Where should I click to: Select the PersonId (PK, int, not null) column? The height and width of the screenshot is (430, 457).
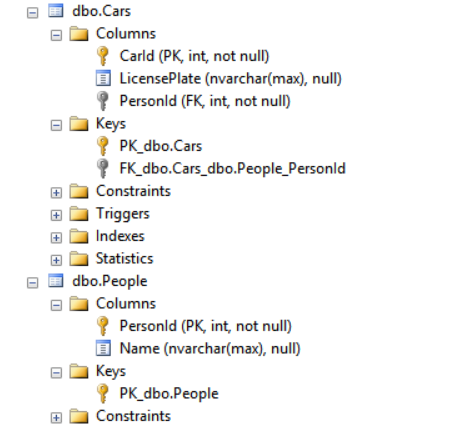(x=205, y=326)
